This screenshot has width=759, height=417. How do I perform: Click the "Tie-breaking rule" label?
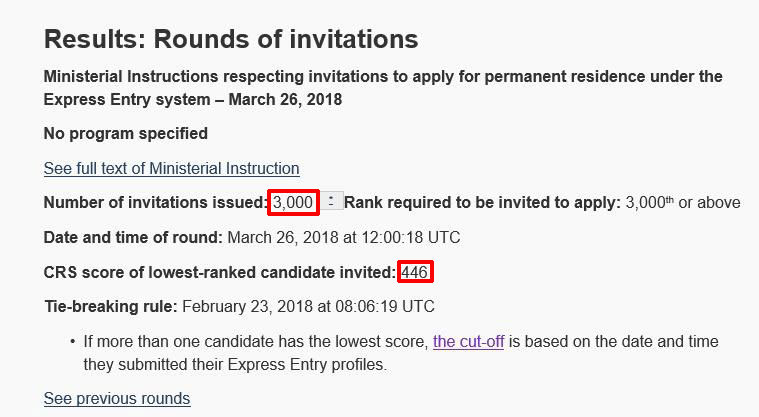click(x=109, y=306)
